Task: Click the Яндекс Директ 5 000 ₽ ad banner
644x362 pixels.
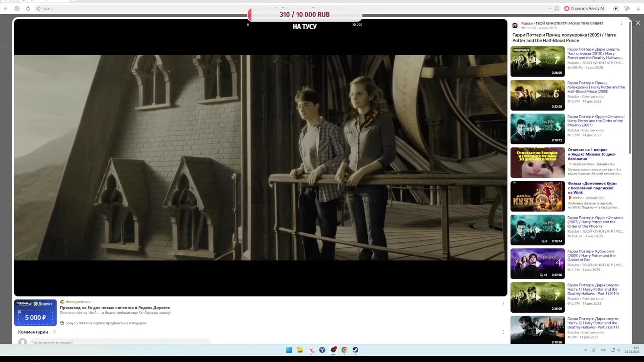Action: point(35,313)
